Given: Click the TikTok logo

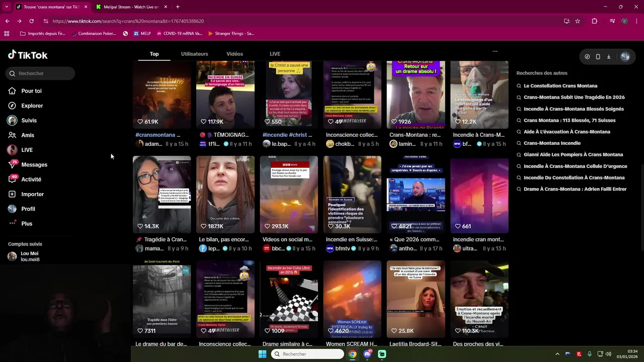Looking at the screenshot, I should tap(28, 55).
